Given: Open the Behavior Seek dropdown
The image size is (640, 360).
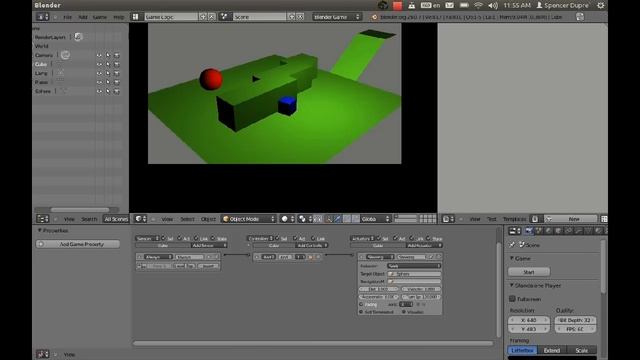Looking at the screenshot, I should (x=414, y=266).
